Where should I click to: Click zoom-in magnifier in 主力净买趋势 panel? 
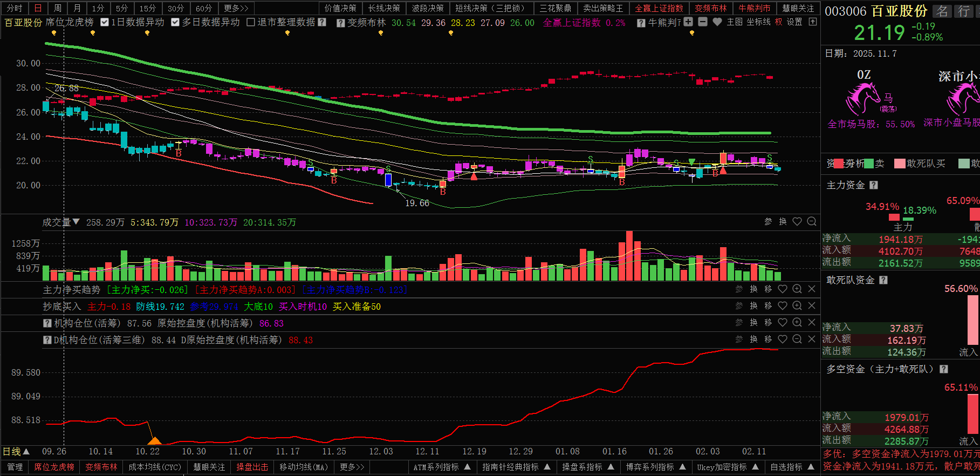click(797, 289)
